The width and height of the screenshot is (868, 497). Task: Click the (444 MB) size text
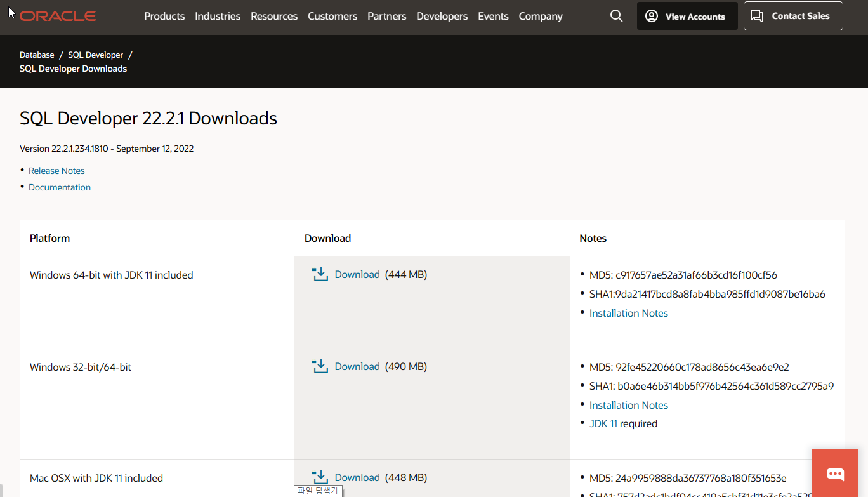coord(406,274)
